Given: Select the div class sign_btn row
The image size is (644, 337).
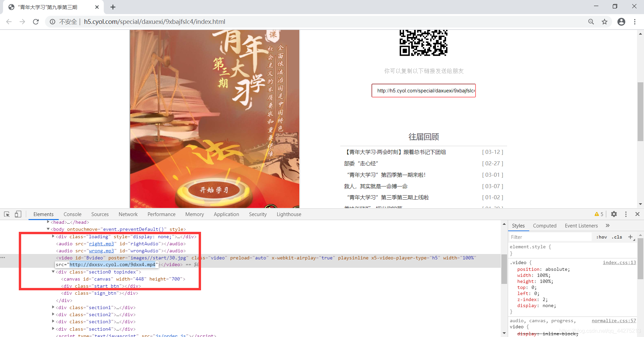Looking at the screenshot, I should pos(100,293).
